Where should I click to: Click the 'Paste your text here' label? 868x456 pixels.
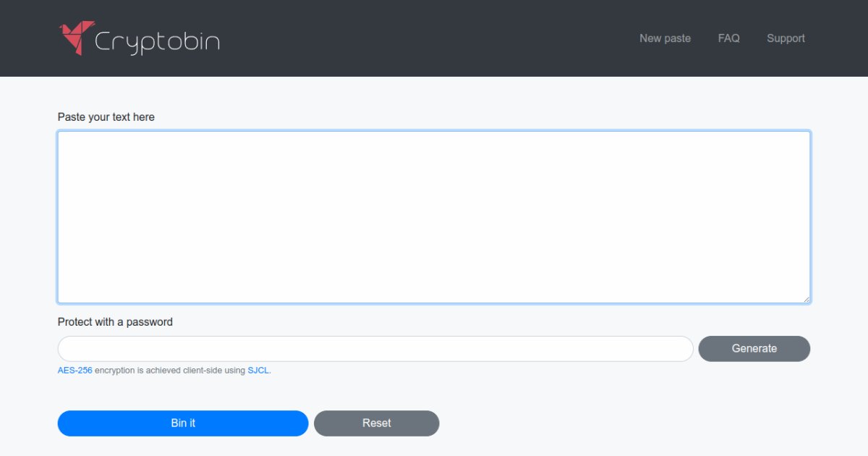(106, 117)
